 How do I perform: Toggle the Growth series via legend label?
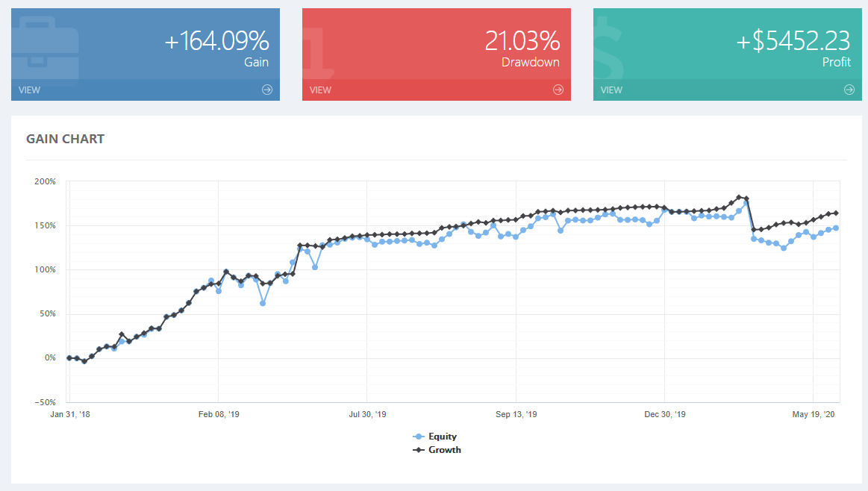[444, 450]
